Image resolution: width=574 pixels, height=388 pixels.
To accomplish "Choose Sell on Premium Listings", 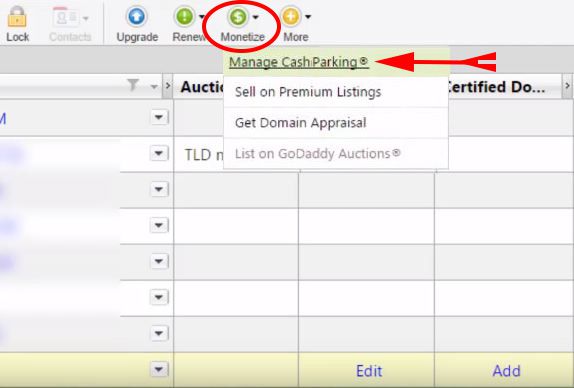I will click(308, 92).
